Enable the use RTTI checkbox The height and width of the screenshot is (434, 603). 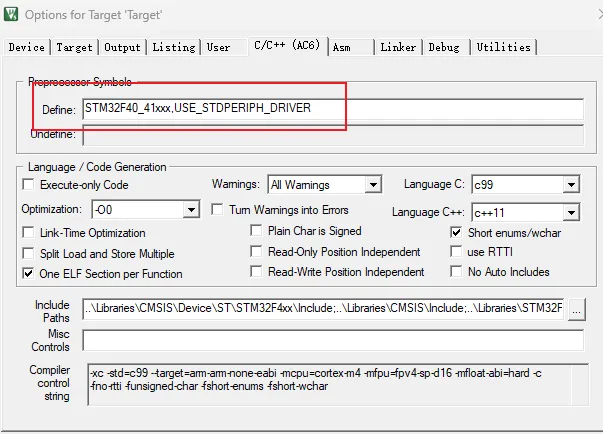(456, 252)
